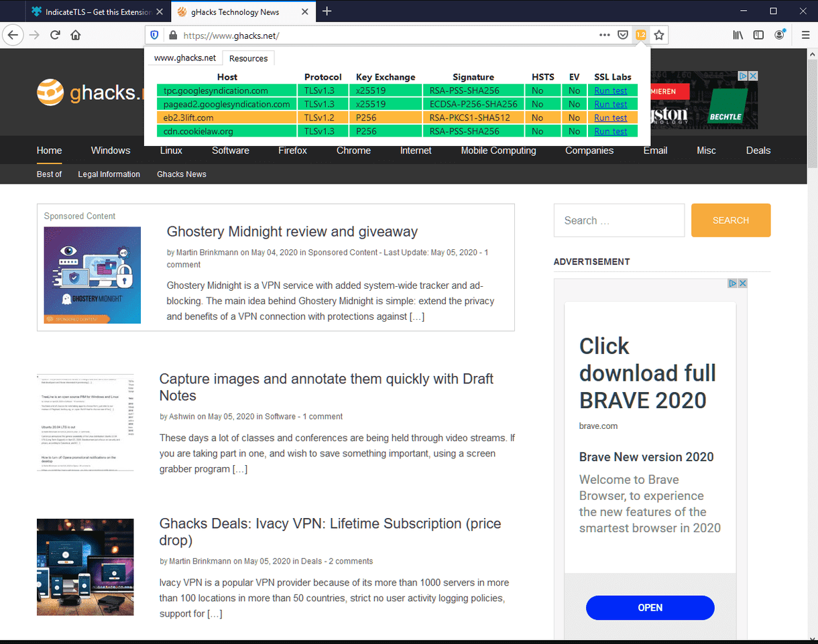Select the gHacks Technology News tab
The height and width of the screenshot is (644, 818).
(x=235, y=12)
